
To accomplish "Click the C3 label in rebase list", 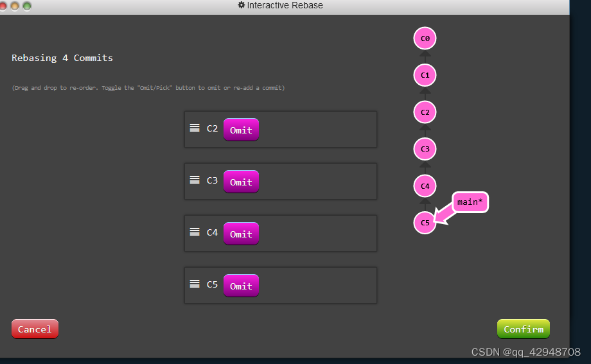I will click(212, 180).
